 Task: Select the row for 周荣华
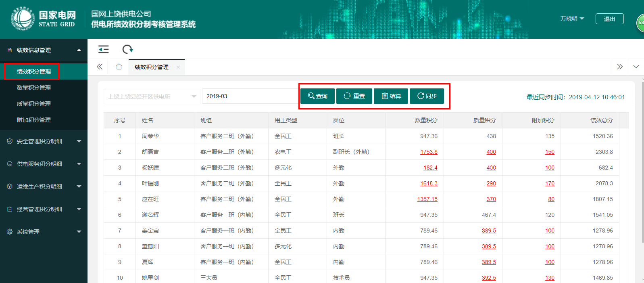pyautogui.click(x=361, y=136)
